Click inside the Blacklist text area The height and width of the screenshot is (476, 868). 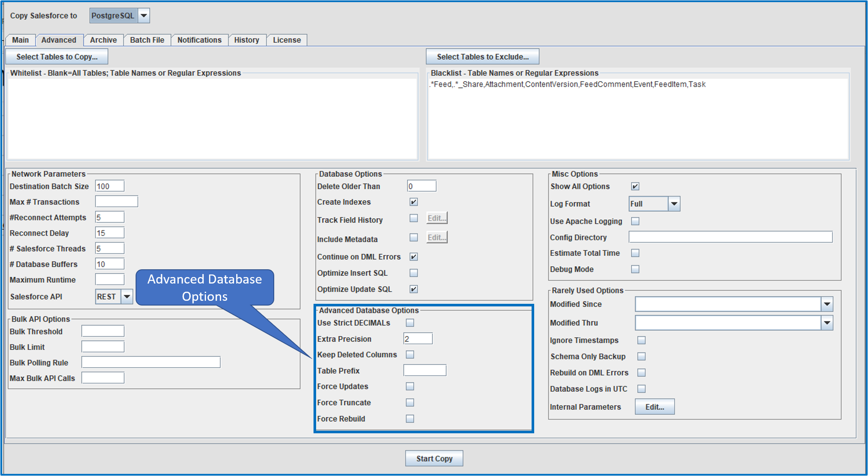(638, 118)
